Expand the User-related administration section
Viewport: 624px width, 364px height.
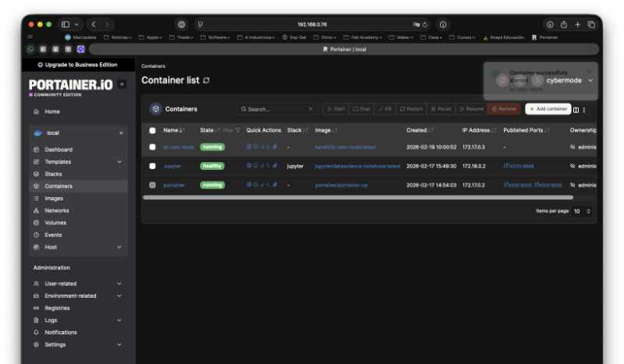[x=119, y=284]
